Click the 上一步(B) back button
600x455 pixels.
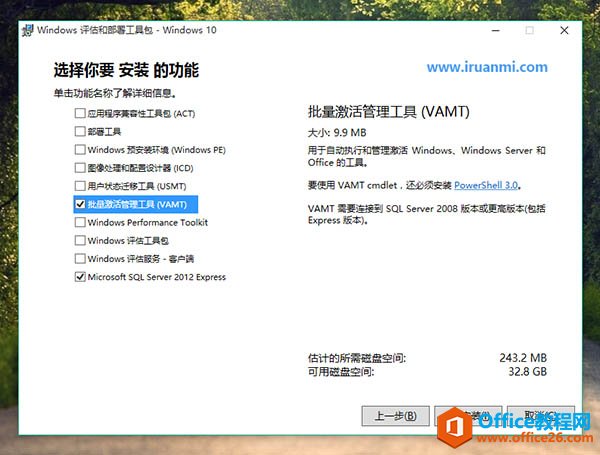[395, 416]
